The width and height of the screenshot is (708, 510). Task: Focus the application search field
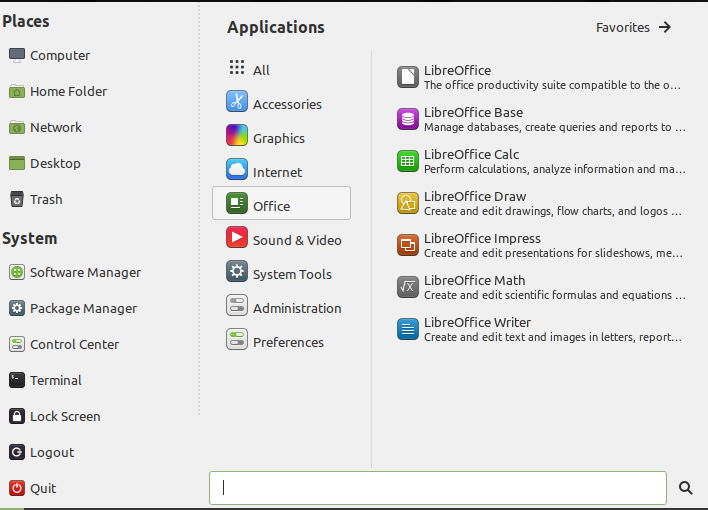(438, 488)
